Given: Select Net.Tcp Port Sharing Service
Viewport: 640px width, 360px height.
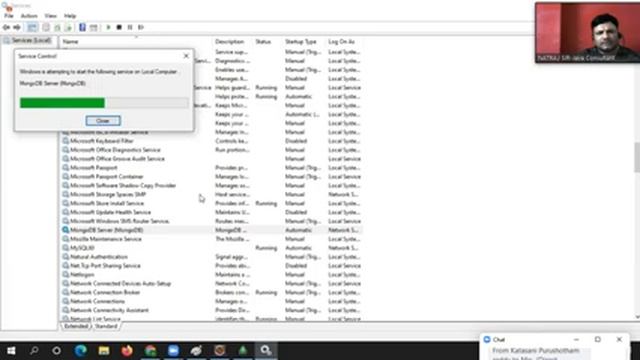Looking at the screenshot, I should pyautogui.click(x=211, y=266).
